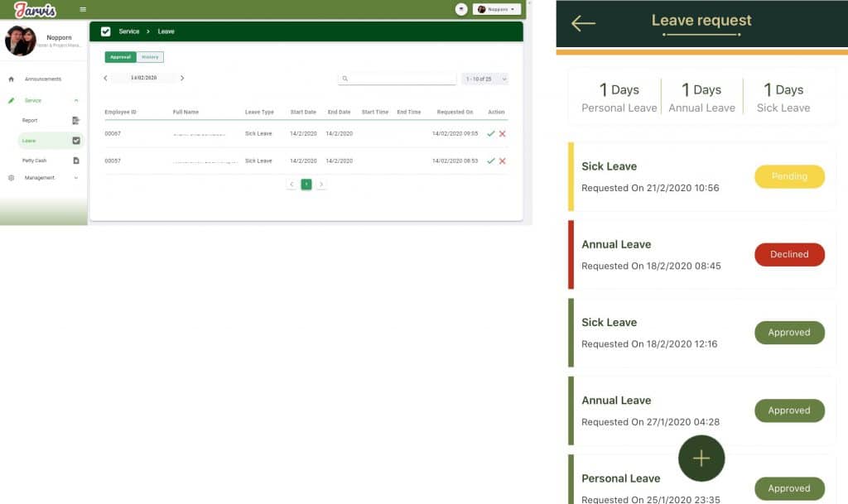This screenshot has height=504, width=848.
Task: Open the hamburger menu beside Jarvis logo
Action: coord(83,9)
